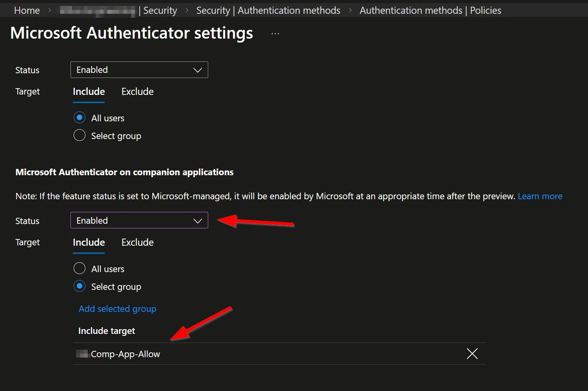Open the ellipsis more options menu
This screenshot has width=588, height=391.
[275, 33]
